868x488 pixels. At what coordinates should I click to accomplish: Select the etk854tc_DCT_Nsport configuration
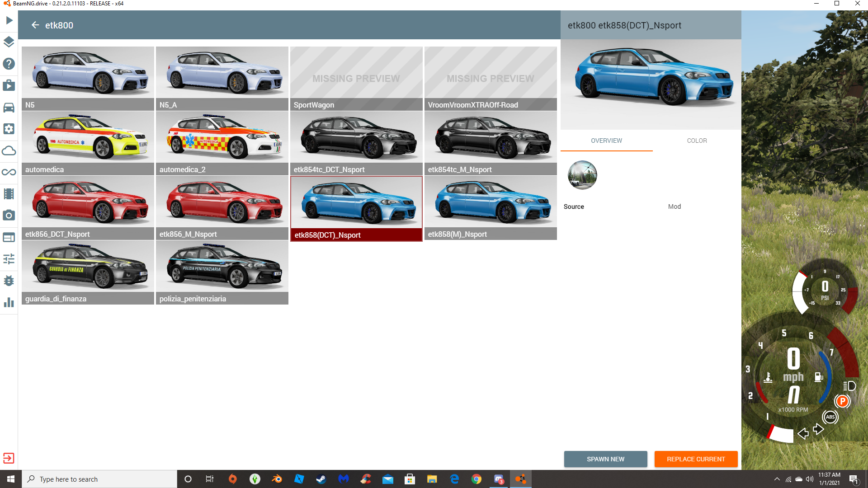point(356,143)
